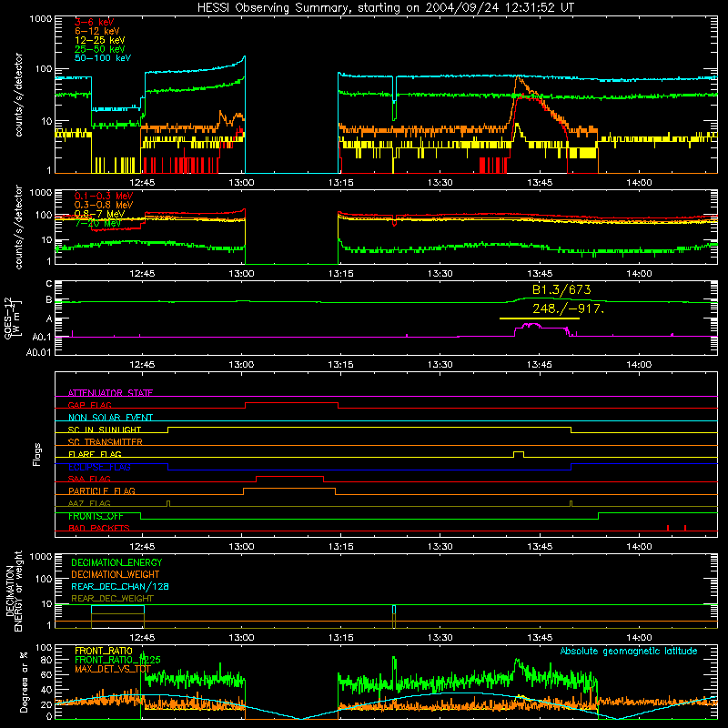Image resolution: width=728 pixels, height=728 pixels.
Task: Select the FRONTS_OFF flag label
Action: 96,516
